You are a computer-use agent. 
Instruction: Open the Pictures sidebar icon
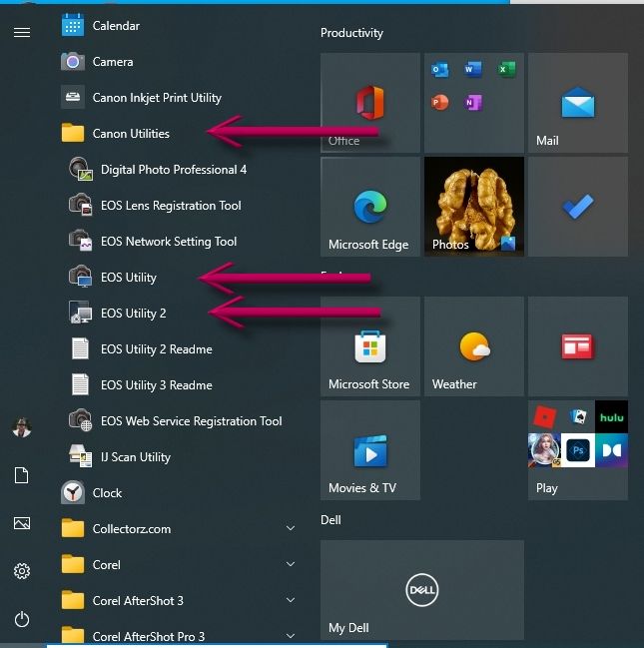[22, 523]
